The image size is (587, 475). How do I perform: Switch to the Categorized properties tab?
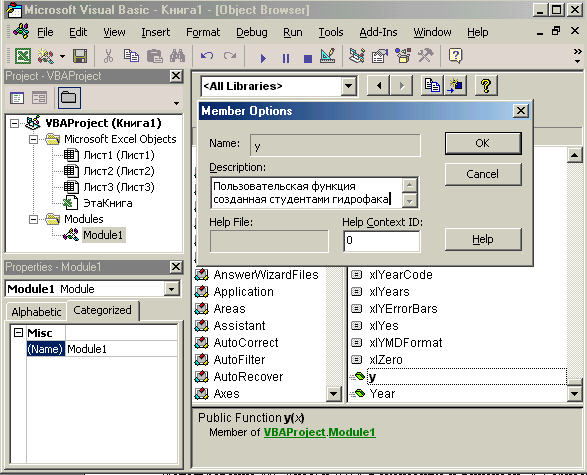[x=103, y=310]
